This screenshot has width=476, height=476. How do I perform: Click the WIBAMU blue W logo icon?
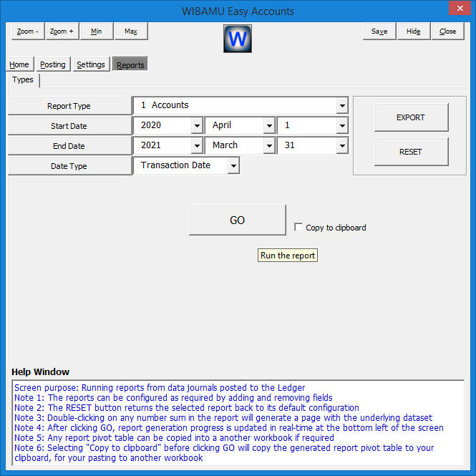tap(238, 39)
